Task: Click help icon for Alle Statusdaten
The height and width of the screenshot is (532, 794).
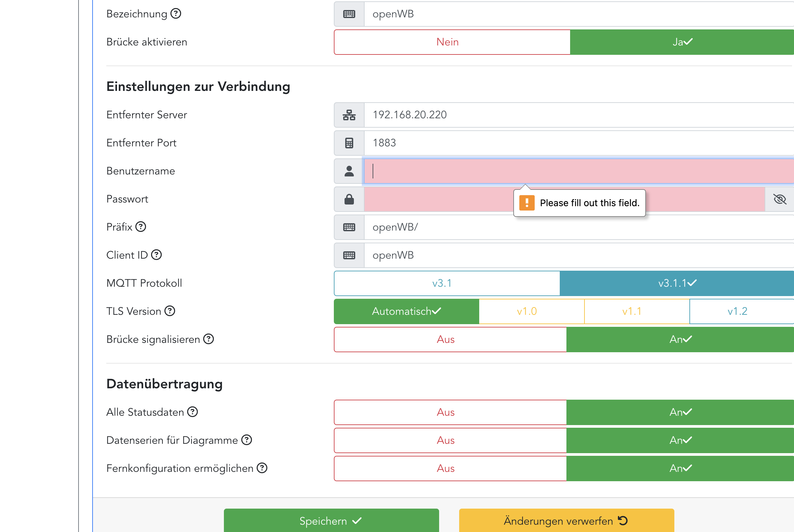Action: point(192,412)
